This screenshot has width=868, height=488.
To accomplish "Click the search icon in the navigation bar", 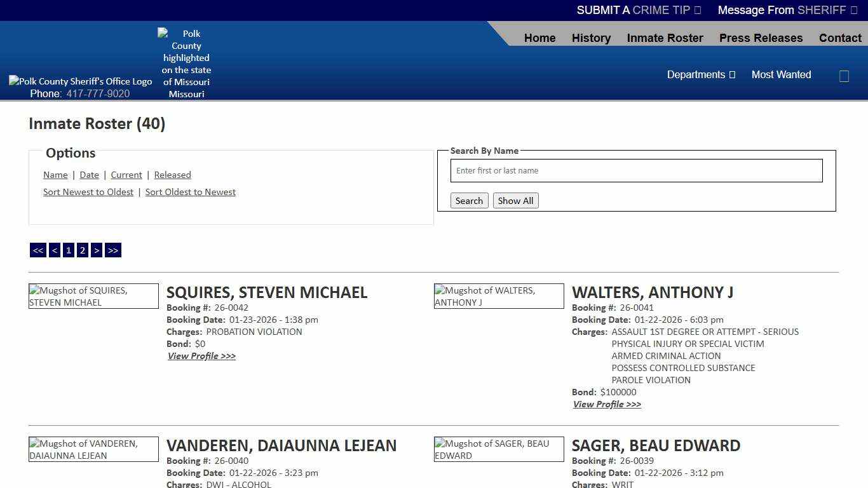I will (844, 76).
